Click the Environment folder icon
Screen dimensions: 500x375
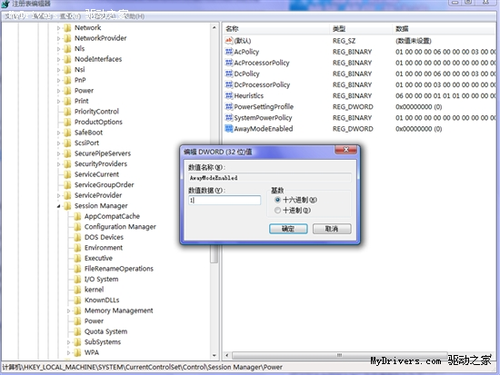pos(77,248)
